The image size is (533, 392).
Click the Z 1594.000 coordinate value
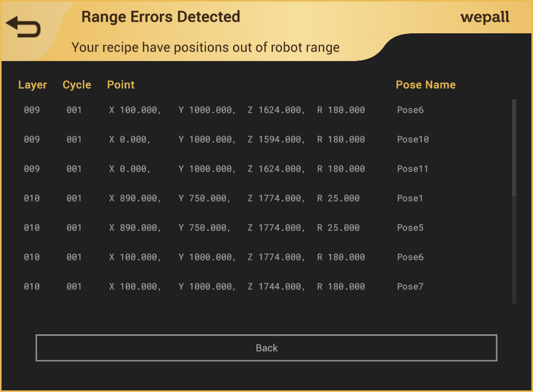(x=276, y=139)
